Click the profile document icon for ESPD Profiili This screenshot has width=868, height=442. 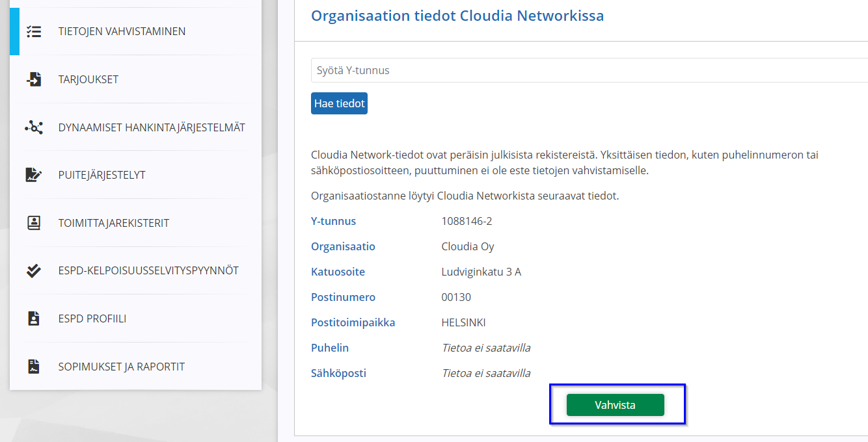click(x=34, y=318)
